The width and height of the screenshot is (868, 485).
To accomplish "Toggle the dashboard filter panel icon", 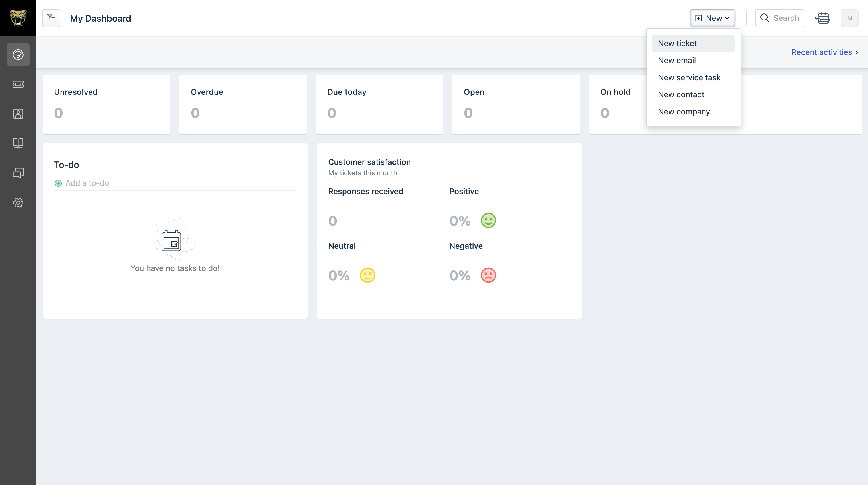I will (x=51, y=18).
